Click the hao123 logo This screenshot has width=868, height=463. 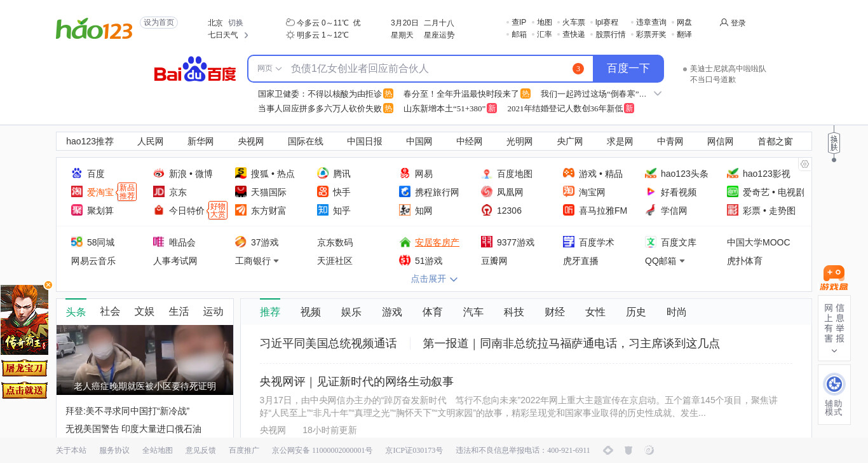94,29
